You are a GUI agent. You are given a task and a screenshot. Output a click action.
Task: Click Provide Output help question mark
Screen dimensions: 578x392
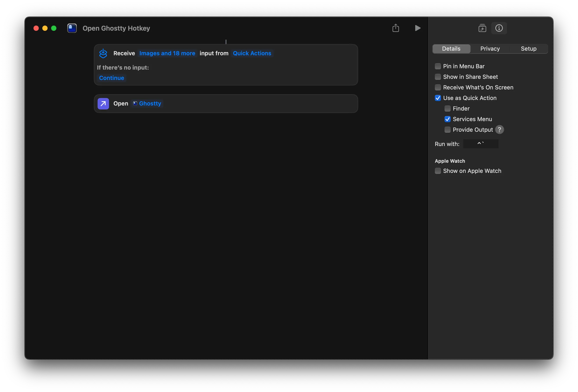499,129
